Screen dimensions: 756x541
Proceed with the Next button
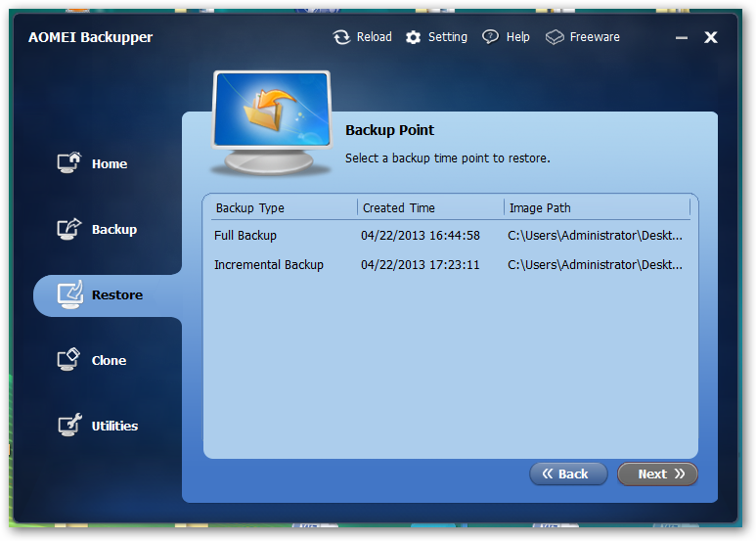(657, 473)
